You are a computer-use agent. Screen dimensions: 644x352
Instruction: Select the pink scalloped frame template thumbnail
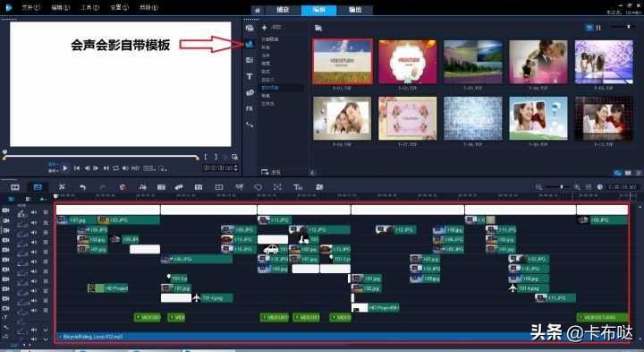pyautogui.click(x=408, y=62)
